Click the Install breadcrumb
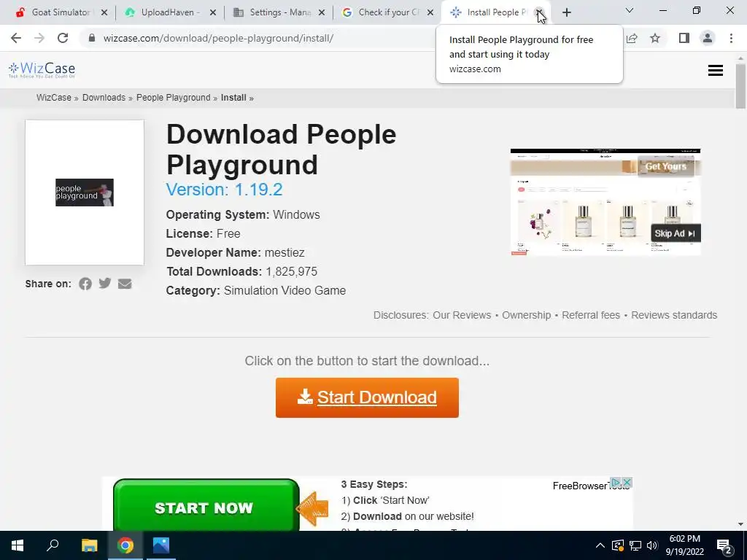Viewport: 747px width, 560px height. (233, 98)
